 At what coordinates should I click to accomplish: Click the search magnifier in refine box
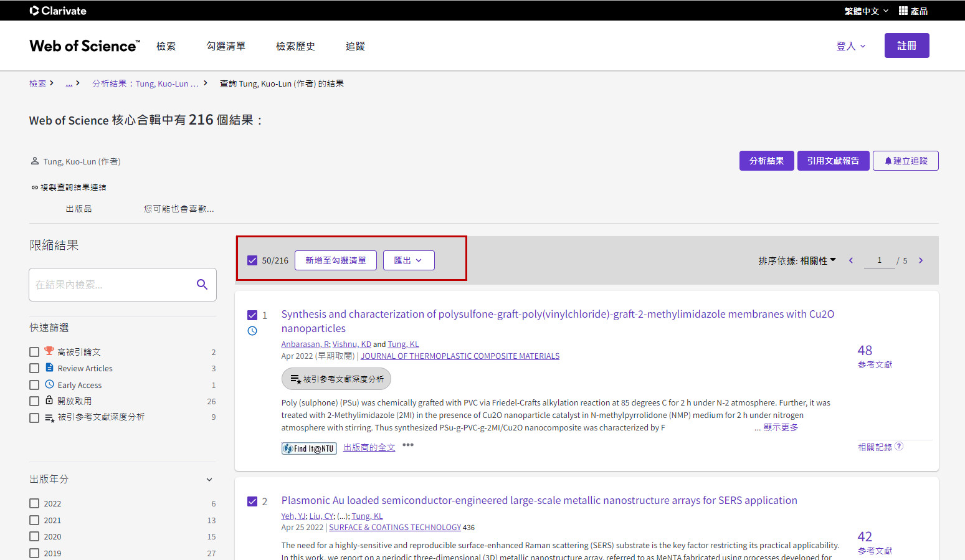click(x=202, y=285)
